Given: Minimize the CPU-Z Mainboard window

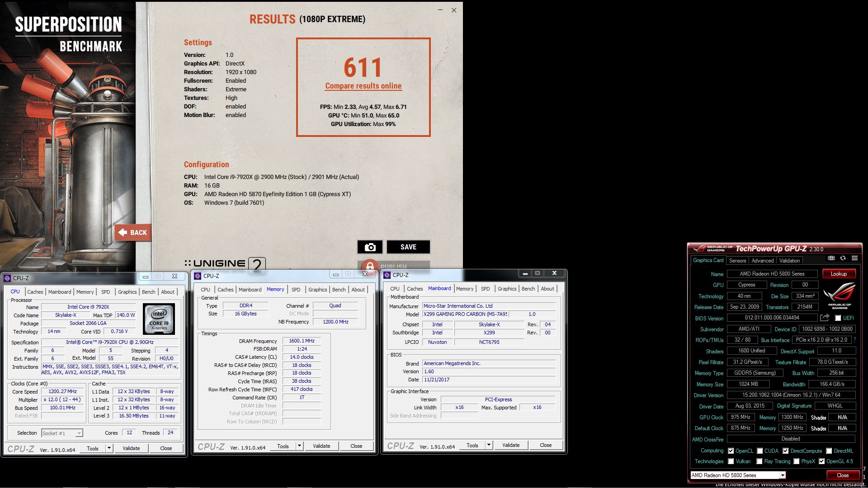Looking at the screenshot, I should tap(525, 273).
